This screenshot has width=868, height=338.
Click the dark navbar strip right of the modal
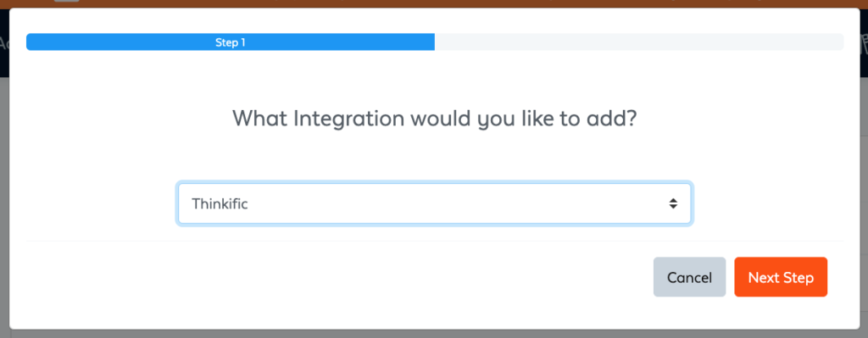click(x=864, y=66)
